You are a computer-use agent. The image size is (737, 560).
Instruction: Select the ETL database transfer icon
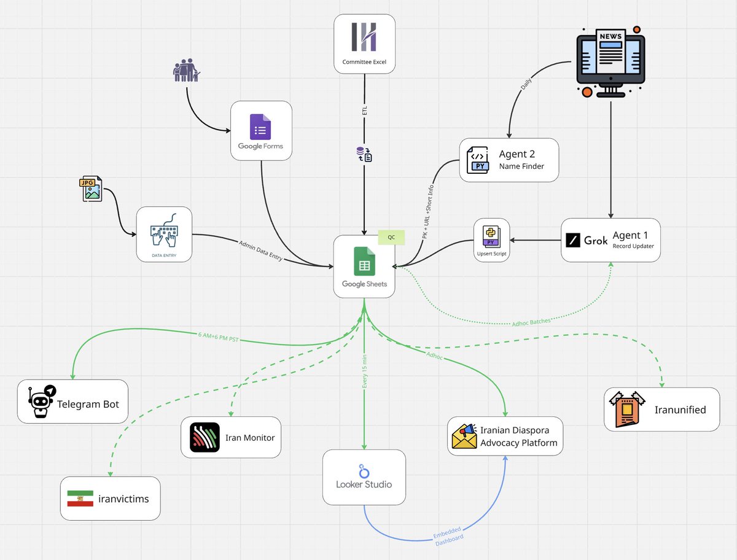click(x=364, y=154)
